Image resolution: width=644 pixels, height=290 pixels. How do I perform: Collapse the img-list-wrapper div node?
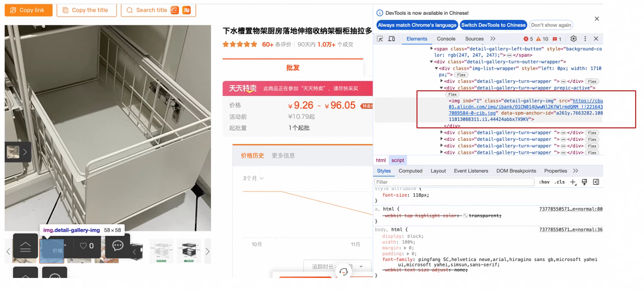pos(436,69)
